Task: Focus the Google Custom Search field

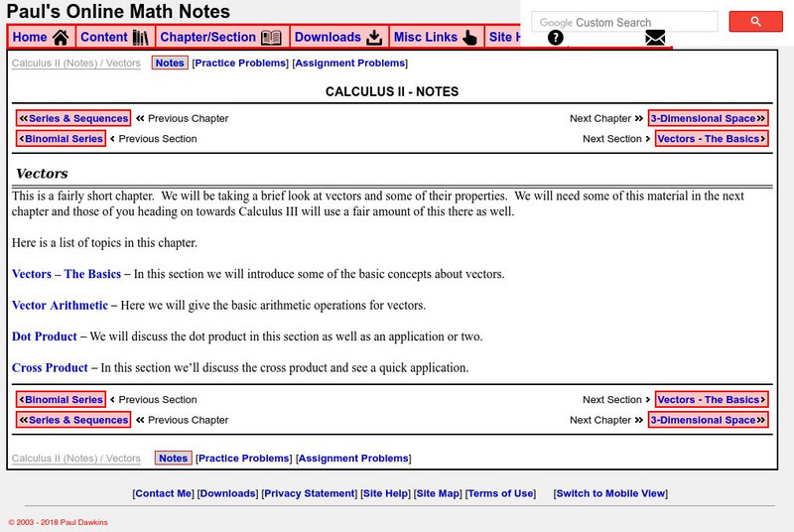Action: click(x=624, y=22)
